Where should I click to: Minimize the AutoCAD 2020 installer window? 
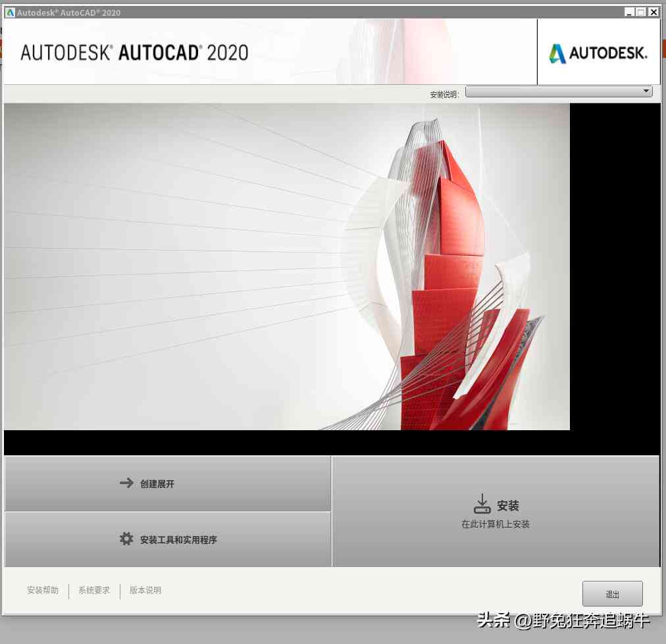coord(629,12)
